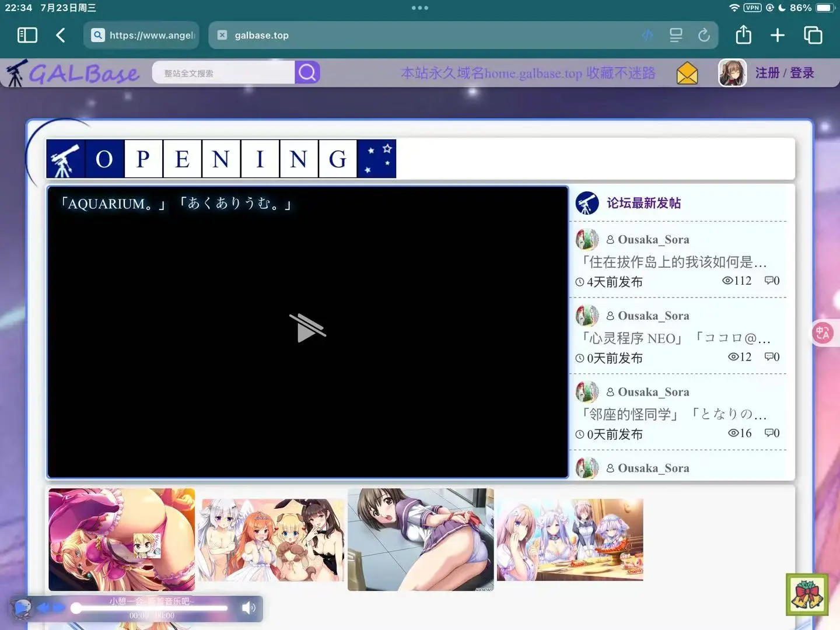Click the GALBase site logo
The image size is (840, 630).
73,73
